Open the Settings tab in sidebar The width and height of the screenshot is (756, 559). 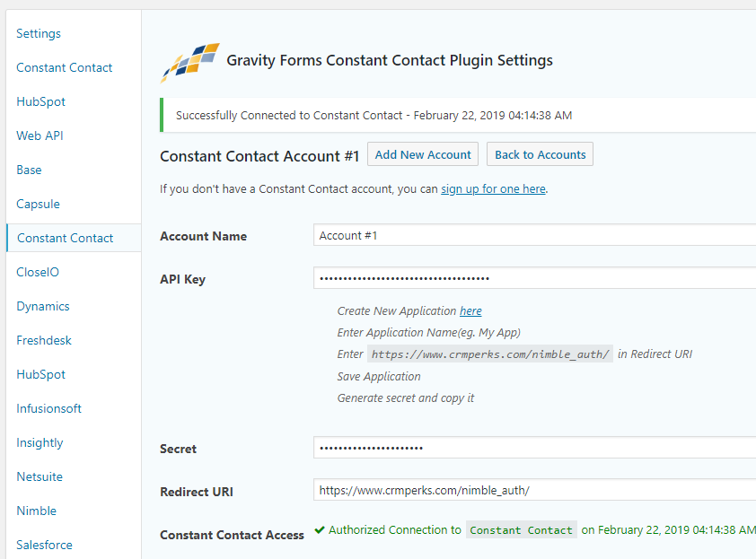(39, 34)
